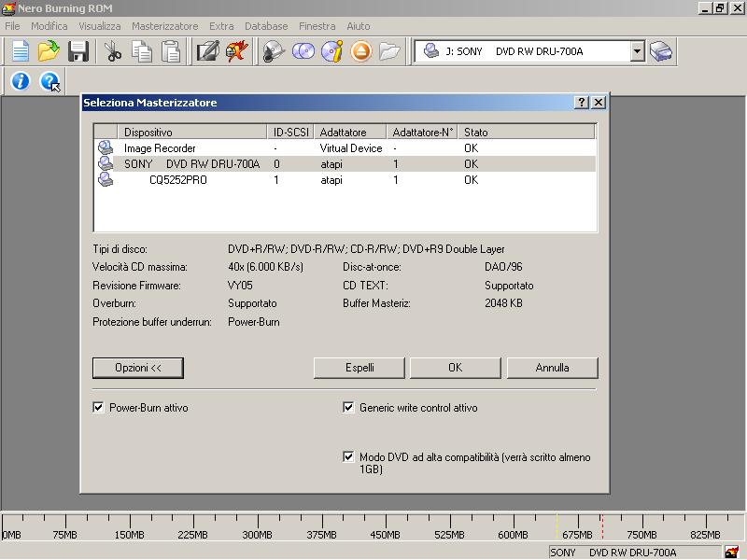Click the yellow marker on capacity ruler
This screenshot has height=560, width=747.
[x=557, y=526]
